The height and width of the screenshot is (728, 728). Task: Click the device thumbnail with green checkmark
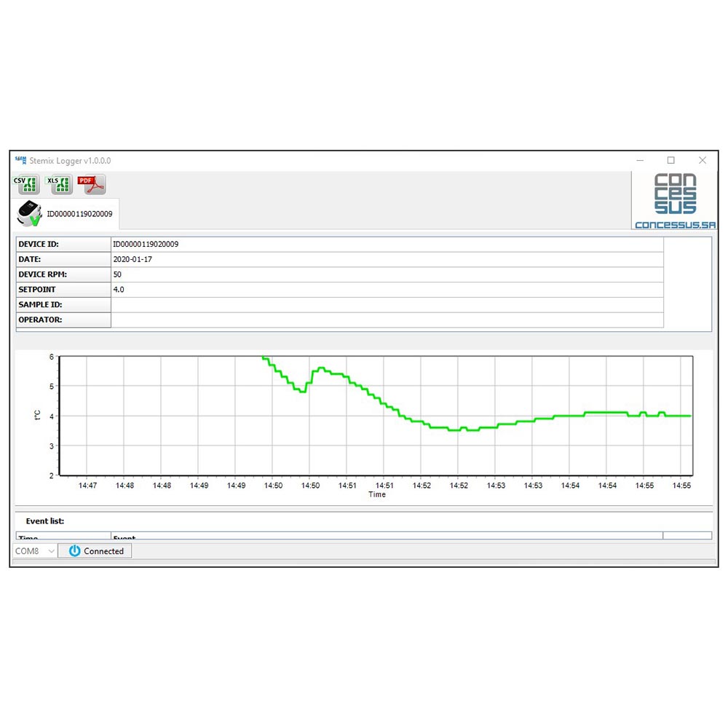point(29,213)
